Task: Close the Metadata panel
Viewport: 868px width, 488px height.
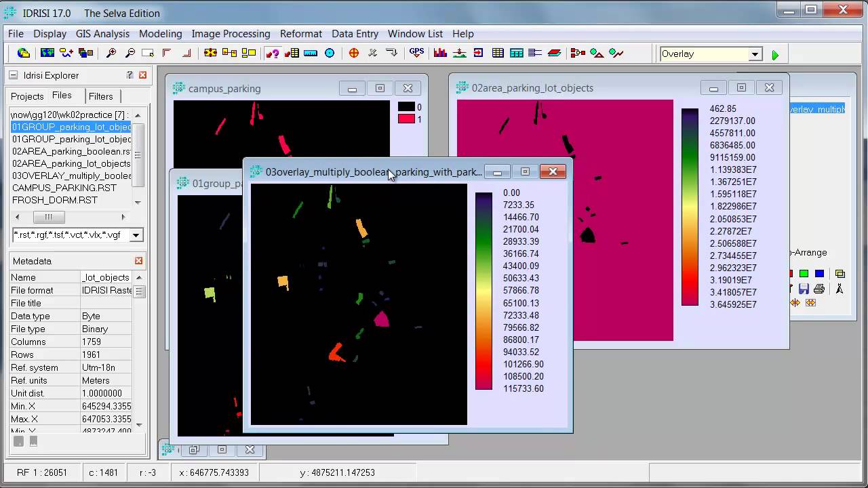Action: click(138, 261)
